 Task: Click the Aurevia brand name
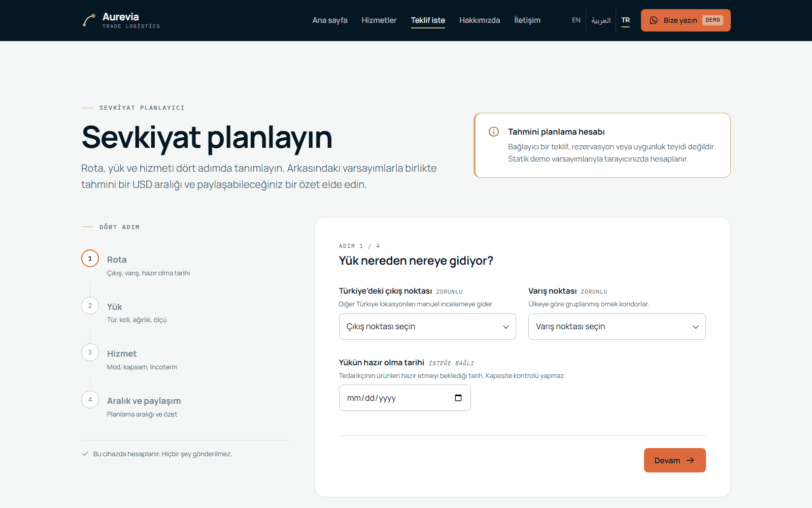tap(121, 17)
